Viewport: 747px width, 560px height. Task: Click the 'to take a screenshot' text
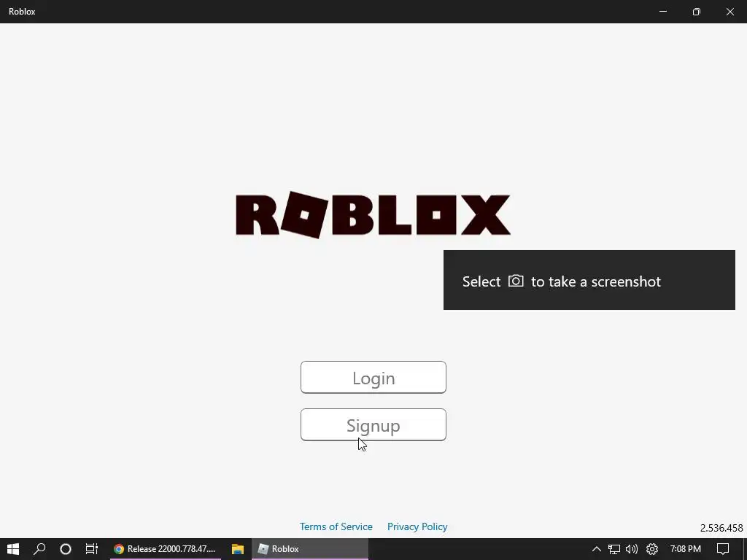tap(596, 281)
